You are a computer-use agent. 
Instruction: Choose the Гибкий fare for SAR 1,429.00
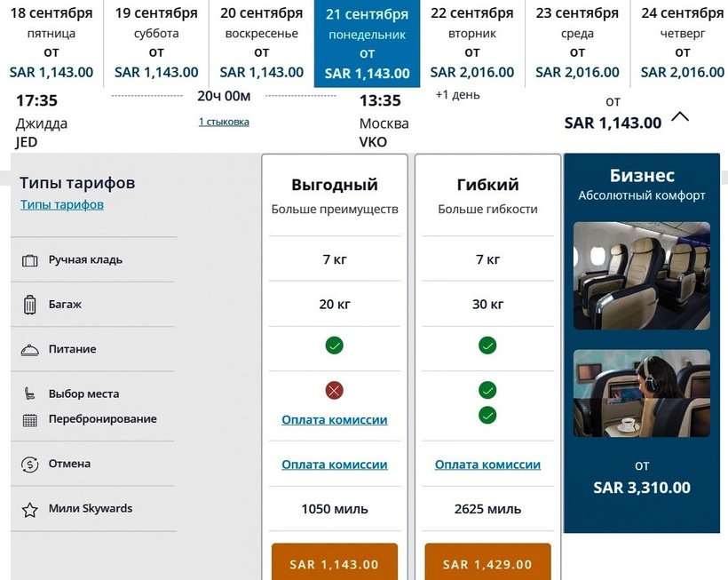487,563
